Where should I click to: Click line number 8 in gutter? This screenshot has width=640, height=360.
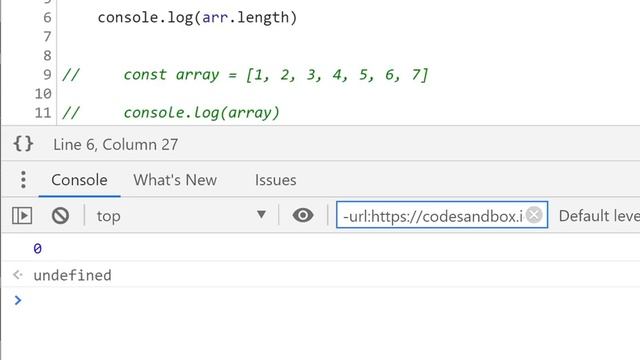click(x=47, y=55)
